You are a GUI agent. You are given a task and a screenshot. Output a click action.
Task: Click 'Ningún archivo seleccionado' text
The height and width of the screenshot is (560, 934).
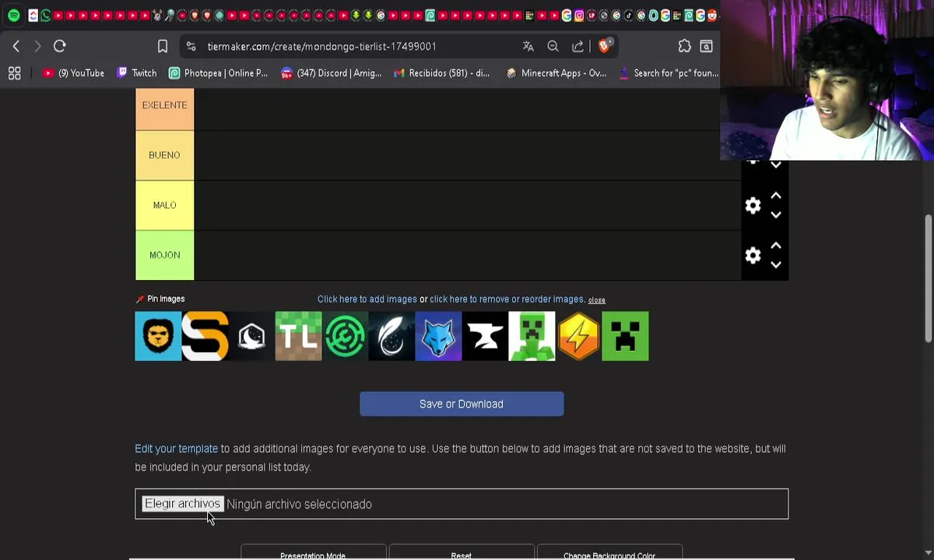click(300, 504)
